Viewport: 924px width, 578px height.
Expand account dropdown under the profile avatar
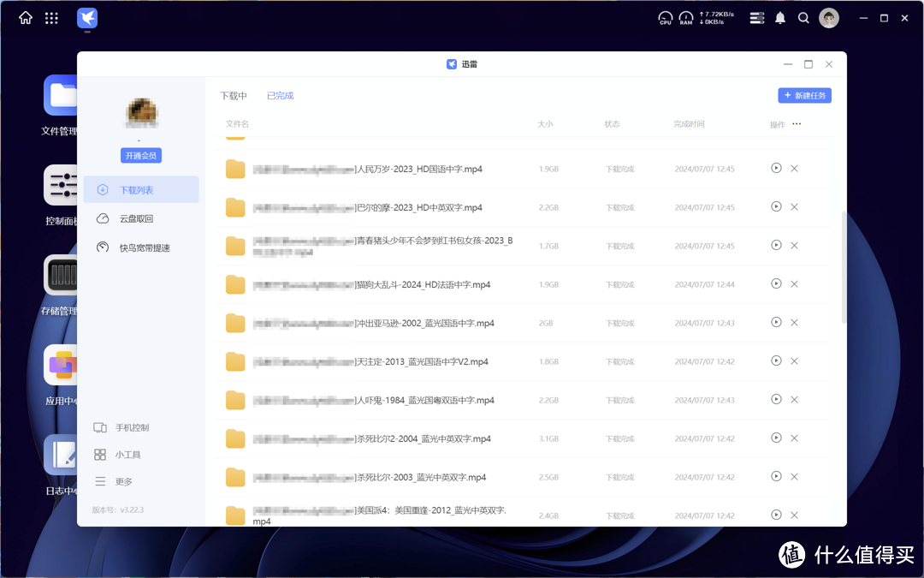(x=139, y=140)
